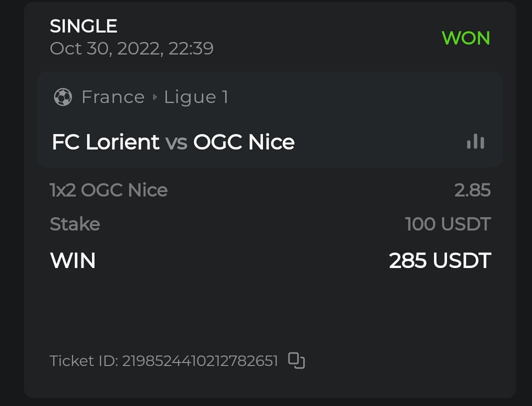Tap the FC Lorient team name
The height and width of the screenshot is (406, 532).
pyautogui.click(x=105, y=142)
